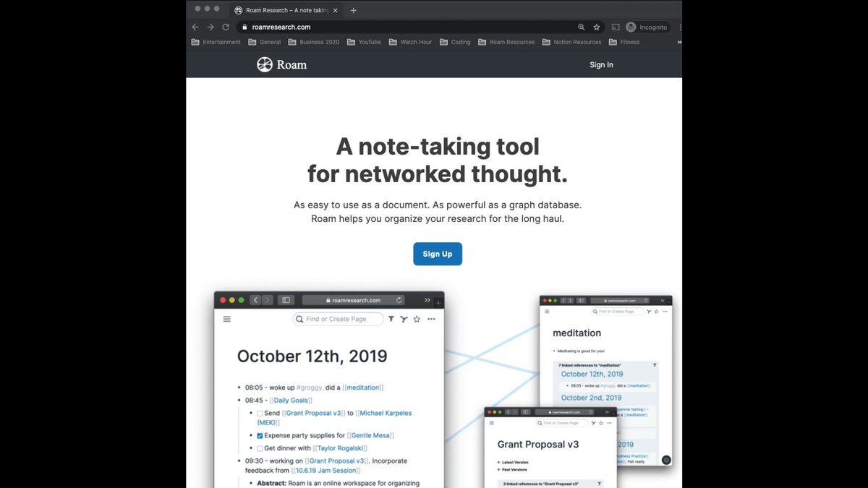Click the #groggy tag in the 08:05 entry
This screenshot has width=868, height=488.
(308, 388)
